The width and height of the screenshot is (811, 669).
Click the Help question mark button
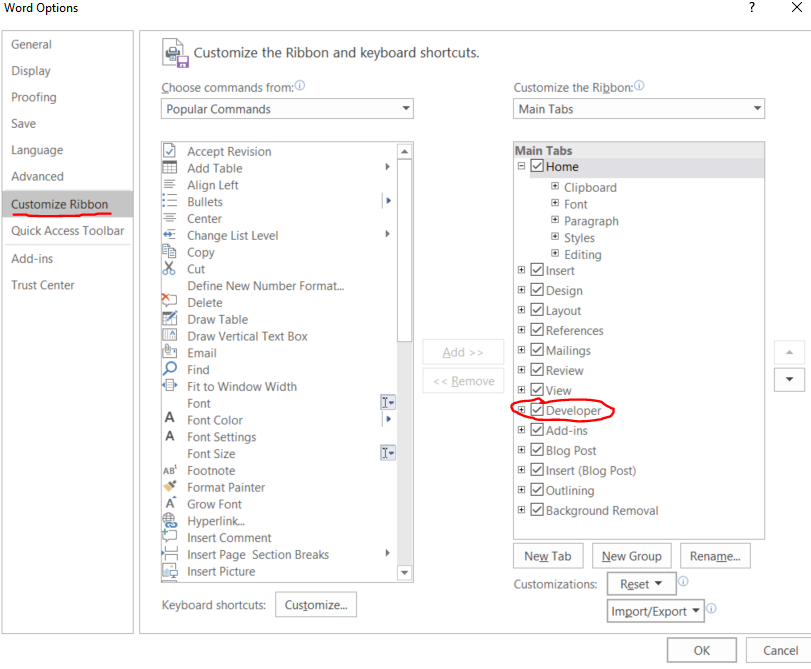click(x=752, y=7)
